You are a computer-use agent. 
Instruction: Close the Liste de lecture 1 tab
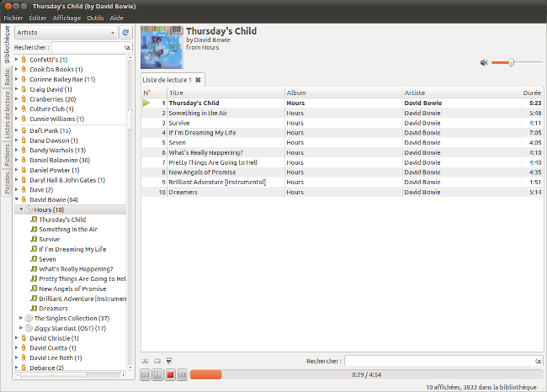click(x=198, y=80)
